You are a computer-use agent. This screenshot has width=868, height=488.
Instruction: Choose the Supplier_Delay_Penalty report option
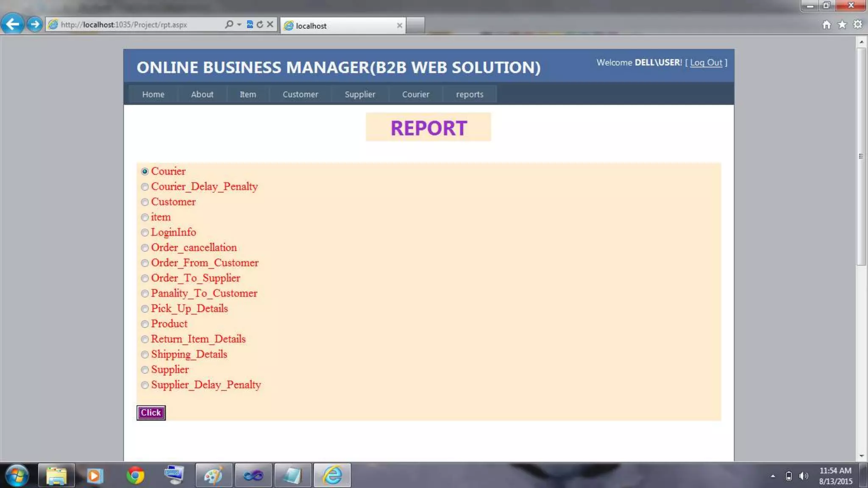(145, 385)
